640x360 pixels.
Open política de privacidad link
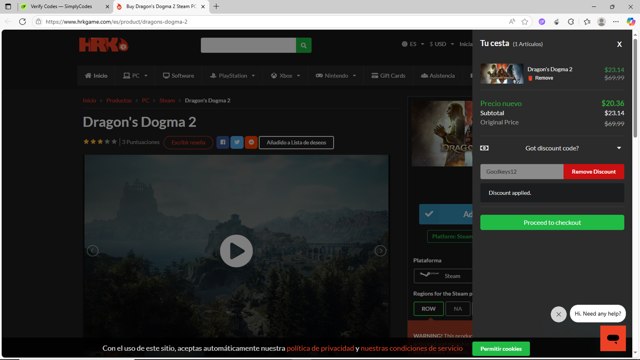pos(320,348)
